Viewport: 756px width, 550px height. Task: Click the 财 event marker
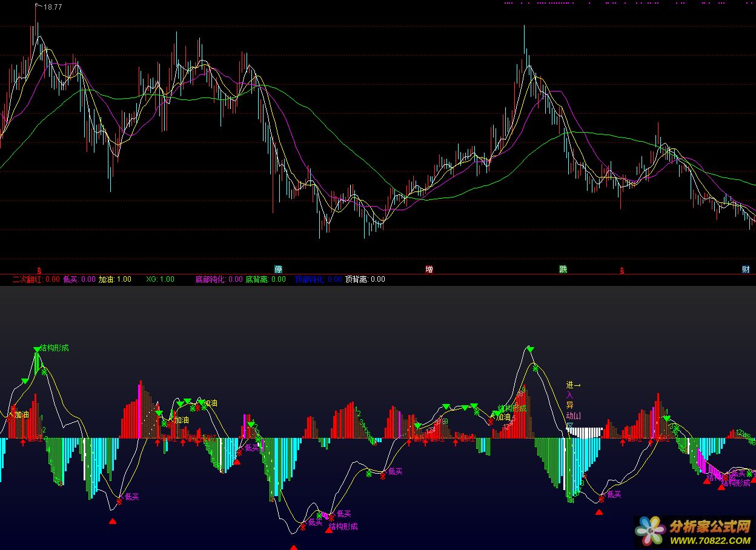click(x=746, y=269)
